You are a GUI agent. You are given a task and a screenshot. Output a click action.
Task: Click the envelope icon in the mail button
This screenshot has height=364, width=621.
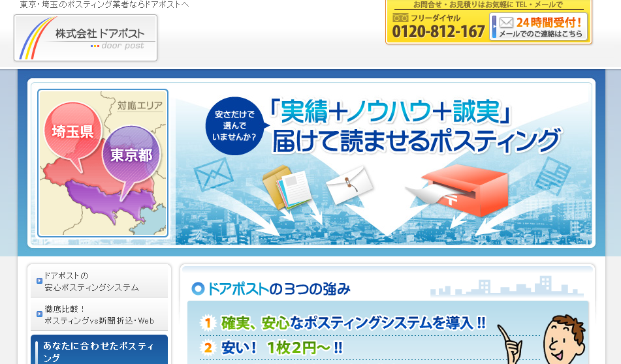506,23
